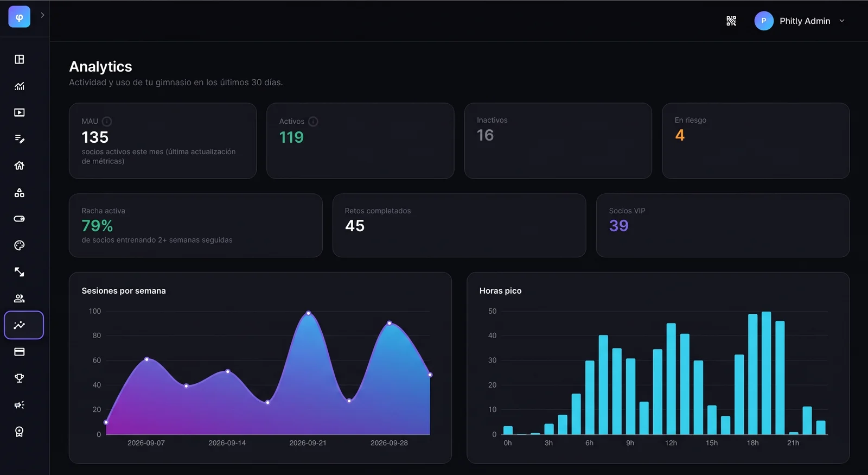Open the award badge icon in sidebar
This screenshot has height=475, width=868.
click(20, 432)
